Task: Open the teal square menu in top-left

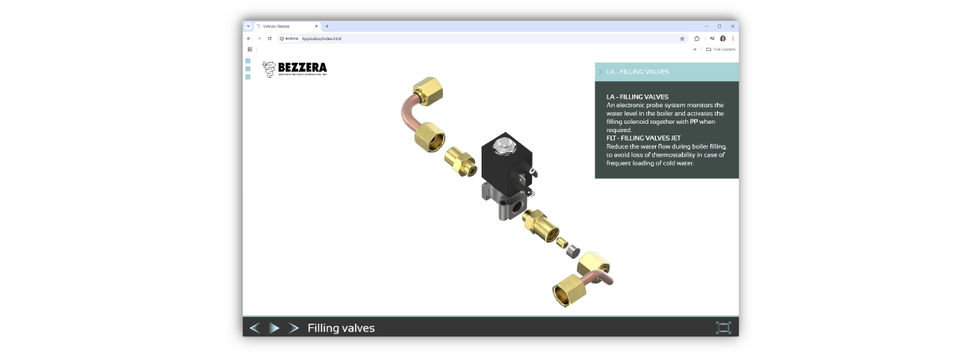Action: click(x=248, y=61)
